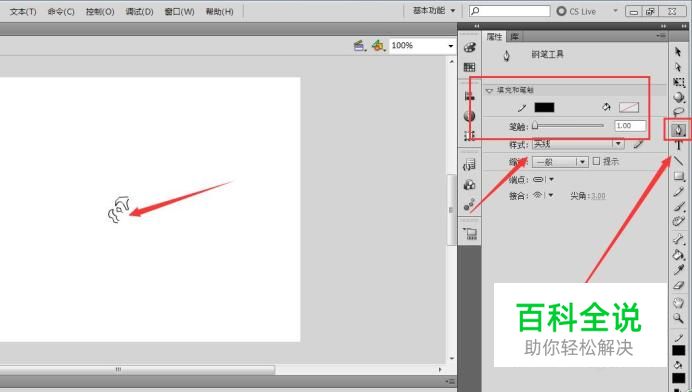Viewport: 692px width, 392px height.
Task: Click the 尖角 3.00 value
Action: [598, 196]
